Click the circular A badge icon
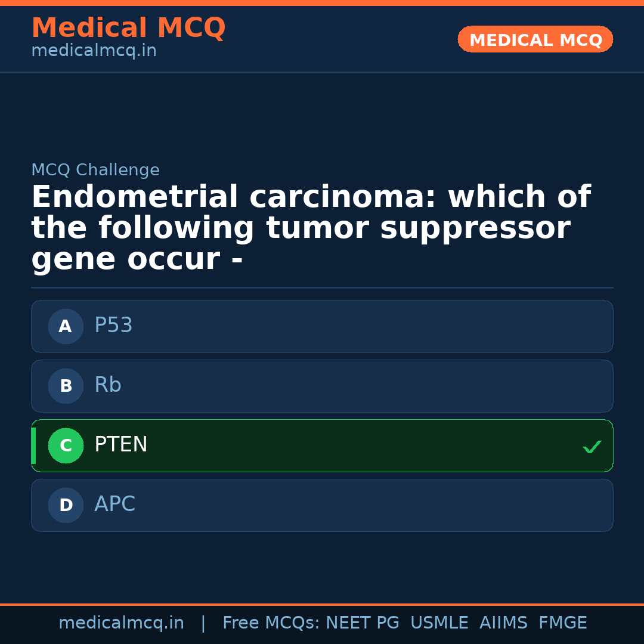The height and width of the screenshot is (644, 644). (x=66, y=326)
